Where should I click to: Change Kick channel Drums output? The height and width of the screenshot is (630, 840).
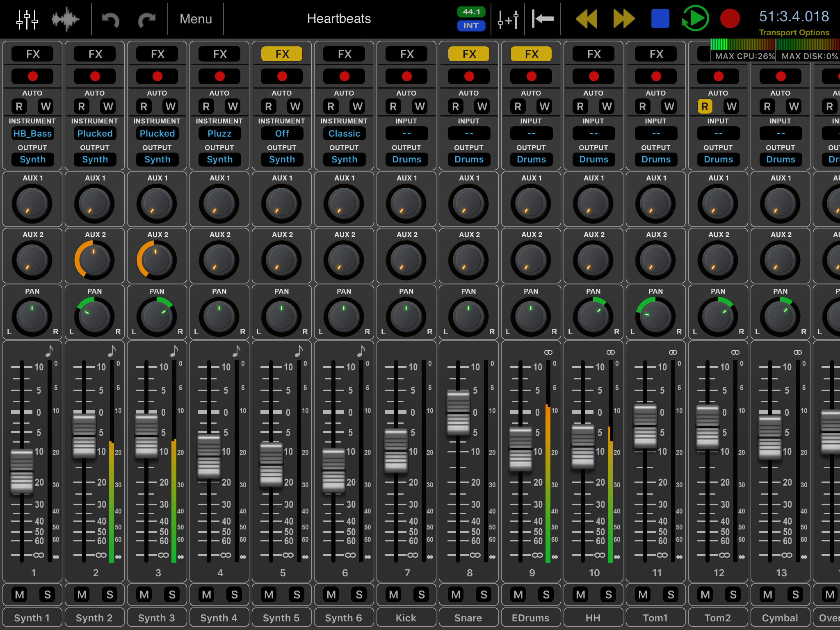click(406, 159)
